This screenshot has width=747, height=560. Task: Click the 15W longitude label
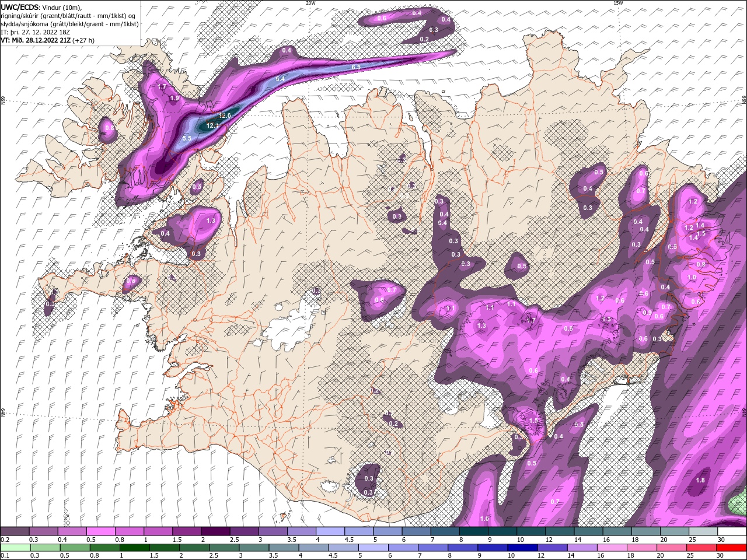[x=618, y=3]
